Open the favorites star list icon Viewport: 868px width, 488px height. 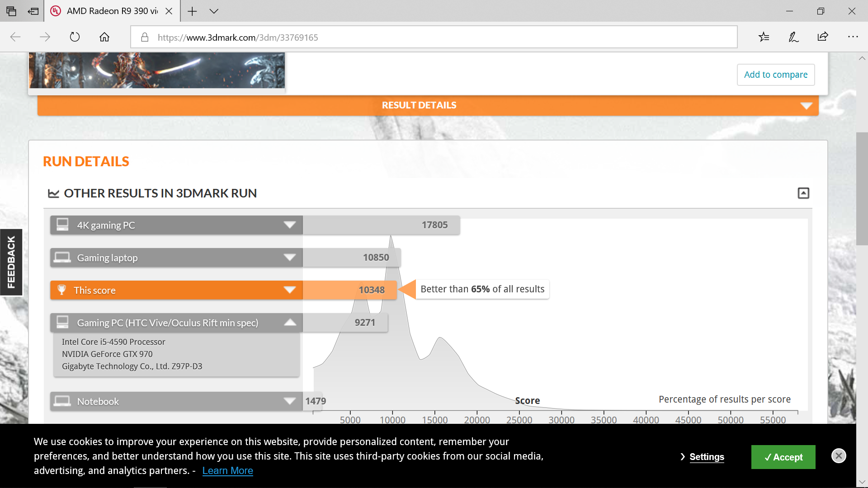[764, 37]
